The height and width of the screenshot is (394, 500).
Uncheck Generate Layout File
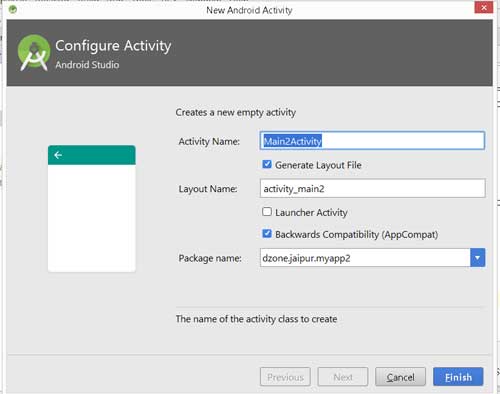point(267,164)
